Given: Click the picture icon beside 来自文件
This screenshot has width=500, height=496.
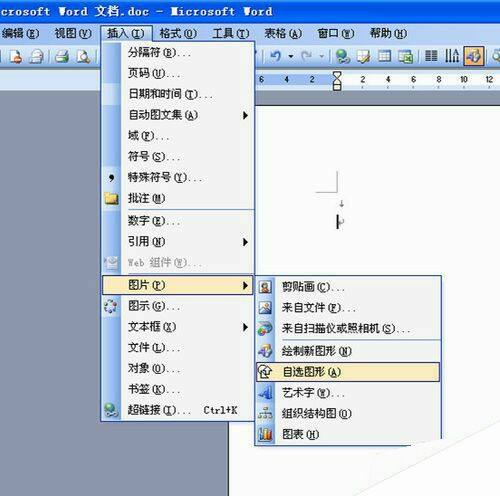Looking at the screenshot, I should [x=265, y=308].
